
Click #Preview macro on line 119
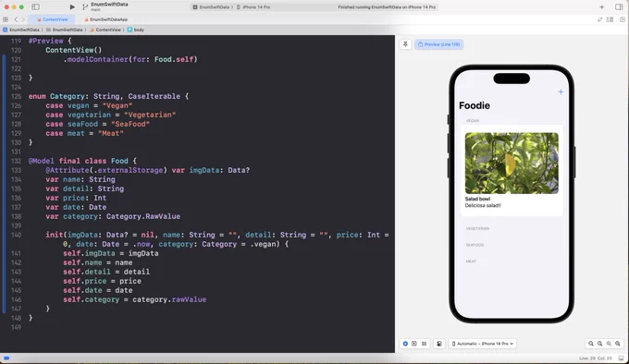pyautogui.click(x=45, y=41)
